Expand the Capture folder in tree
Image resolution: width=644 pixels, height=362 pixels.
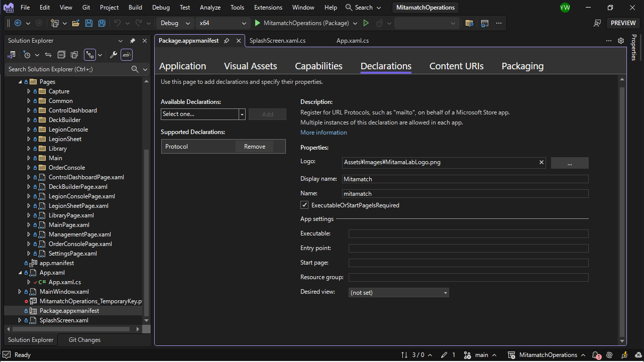(x=29, y=91)
